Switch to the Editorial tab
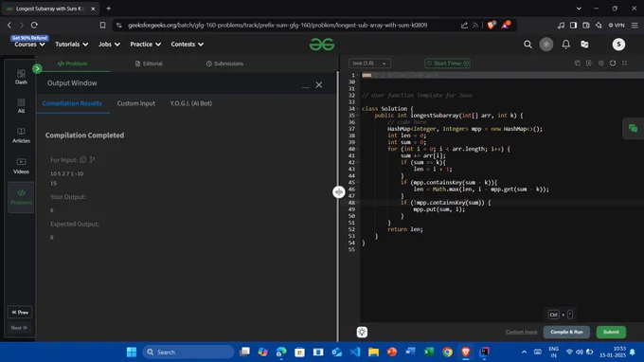The height and width of the screenshot is (362, 644). pos(149,63)
